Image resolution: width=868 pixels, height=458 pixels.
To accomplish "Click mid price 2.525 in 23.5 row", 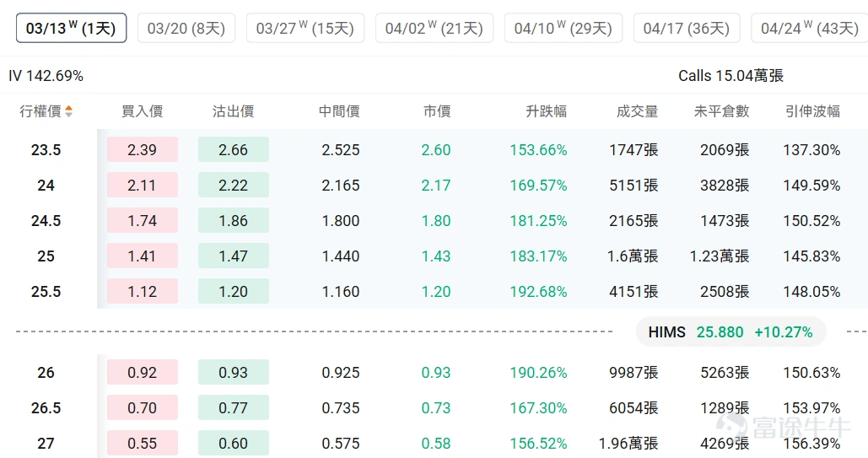I will (341, 149).
